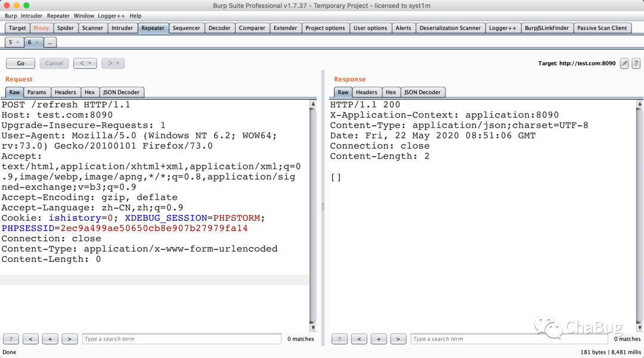Click the request pane scroll up arrow
The image size is (644, 358).
tap(313, 104)
